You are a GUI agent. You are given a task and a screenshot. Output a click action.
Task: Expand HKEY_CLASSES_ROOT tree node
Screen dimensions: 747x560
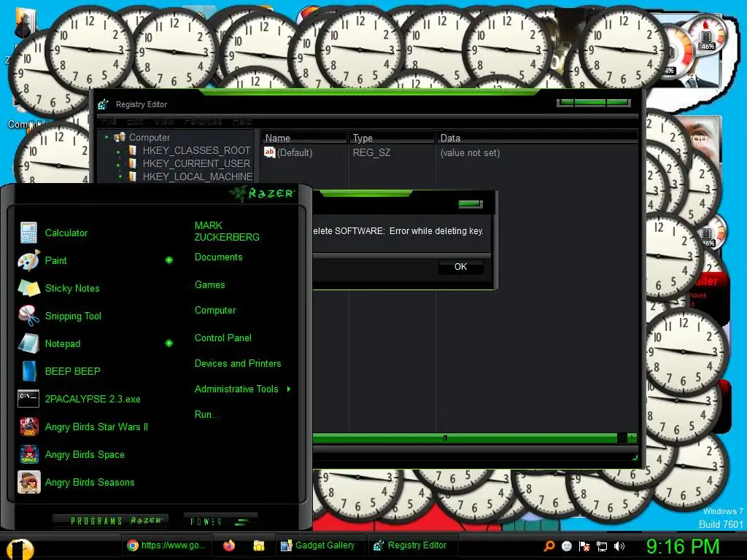pos(118,152)
